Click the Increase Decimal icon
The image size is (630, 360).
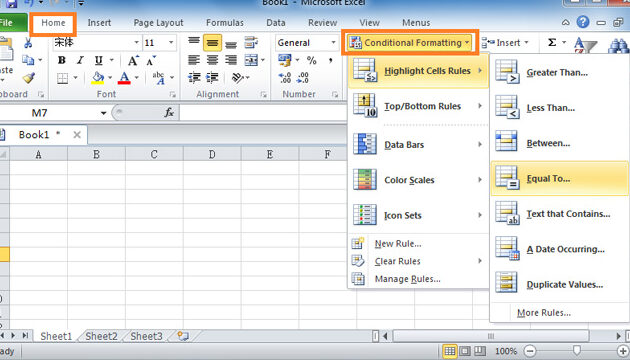(285, 78)
